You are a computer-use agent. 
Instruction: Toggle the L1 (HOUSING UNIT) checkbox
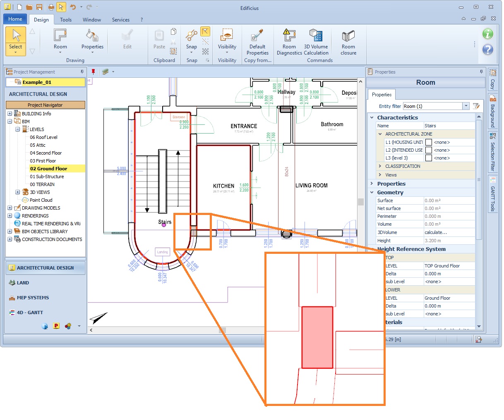point(429,142)
